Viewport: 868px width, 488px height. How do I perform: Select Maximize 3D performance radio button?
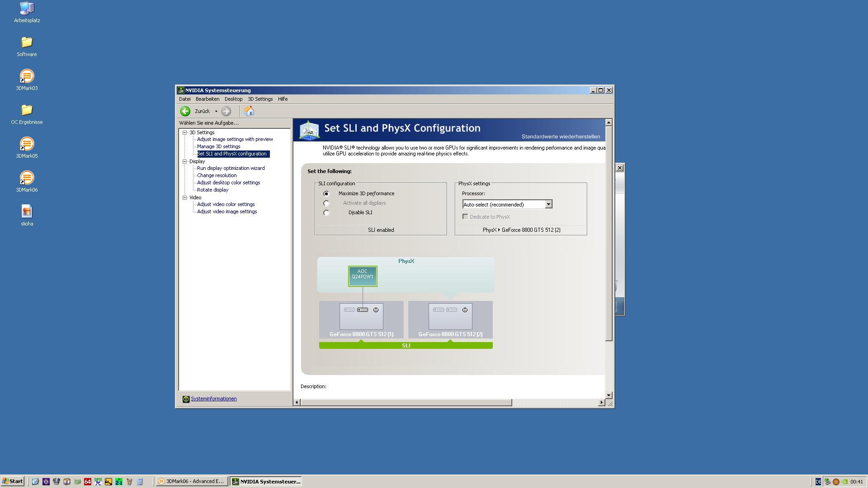tap(326, 194)
